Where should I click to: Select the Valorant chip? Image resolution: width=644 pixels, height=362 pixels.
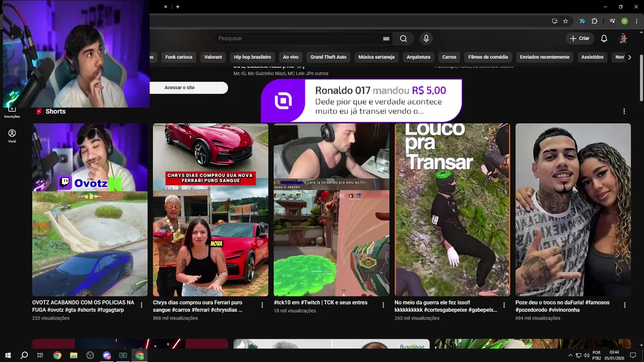[213, 57]
